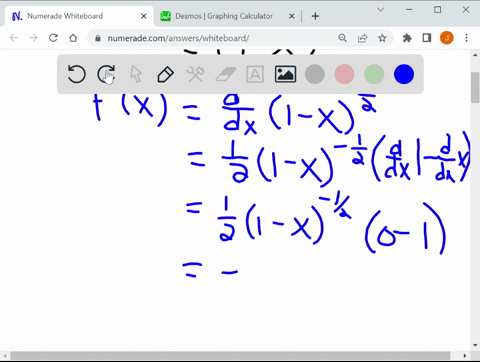The height and width of the screenshot is (362, 480).
Task: Choose the green pen color
Action: [x=374, y=74]
